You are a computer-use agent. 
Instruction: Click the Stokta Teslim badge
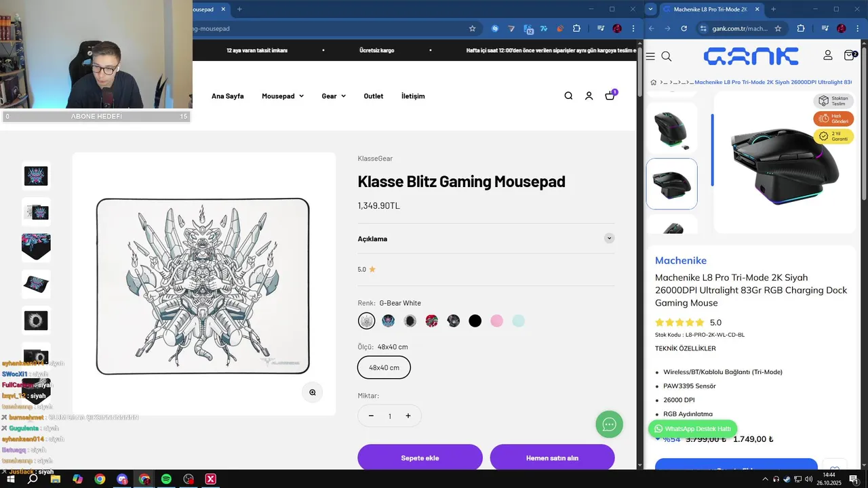pyautogui.click(x=833, y=101)
